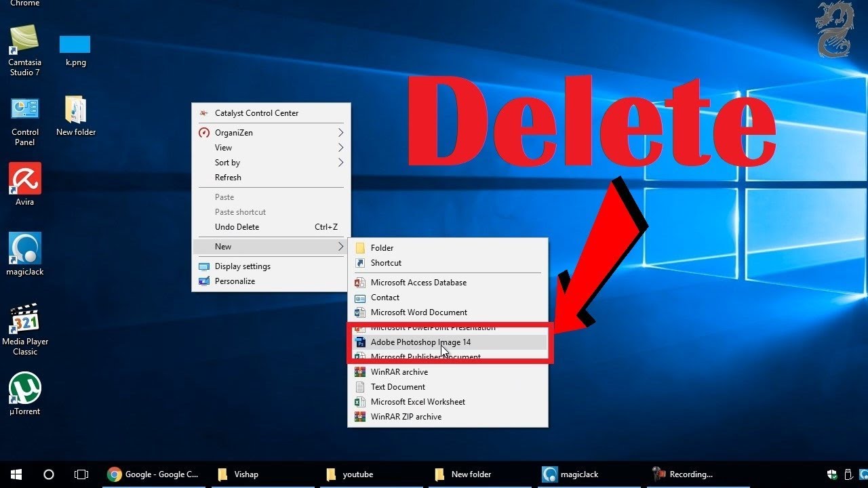The width and height of the screenshot is (868, 488).
Task: Open Cortana search circle icon
Action: (49, 474)
